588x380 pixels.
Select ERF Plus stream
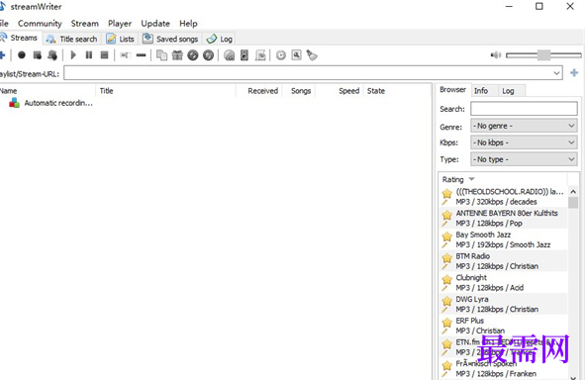click(x=504, y=326)
